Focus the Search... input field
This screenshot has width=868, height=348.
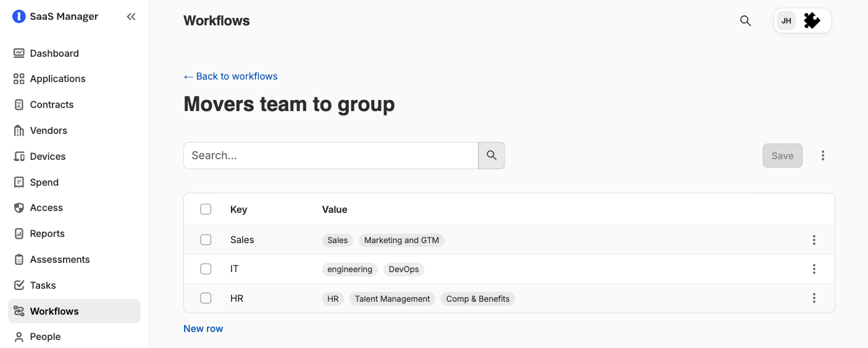coord(331,155)
